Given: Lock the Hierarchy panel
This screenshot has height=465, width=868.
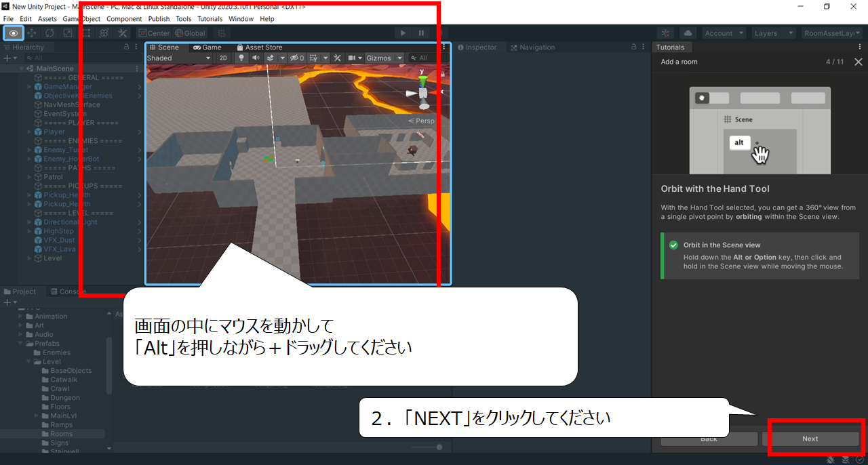Looking at the screenshot, I should [126, 47].
